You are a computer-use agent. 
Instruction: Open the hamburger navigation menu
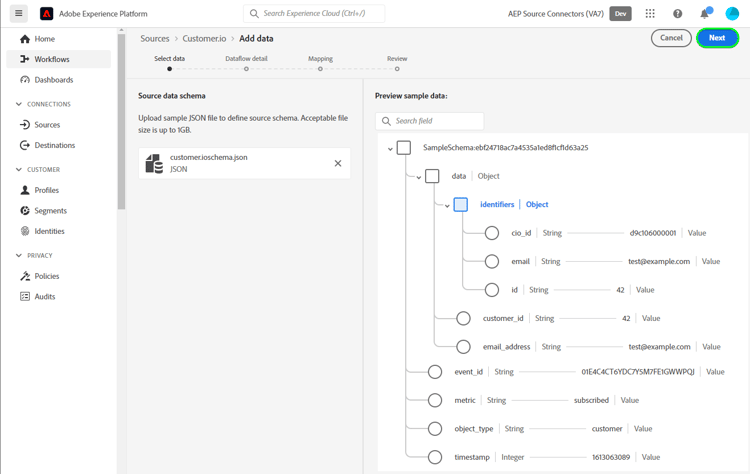pyautogui.click(x=19, y=13)
